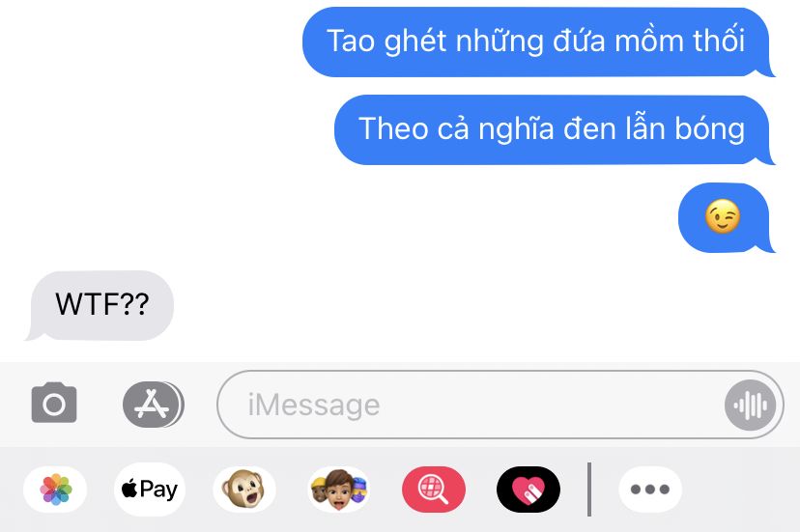Select the Animoji monkey icon
This screenshot has height=532, width=800.
243,490
